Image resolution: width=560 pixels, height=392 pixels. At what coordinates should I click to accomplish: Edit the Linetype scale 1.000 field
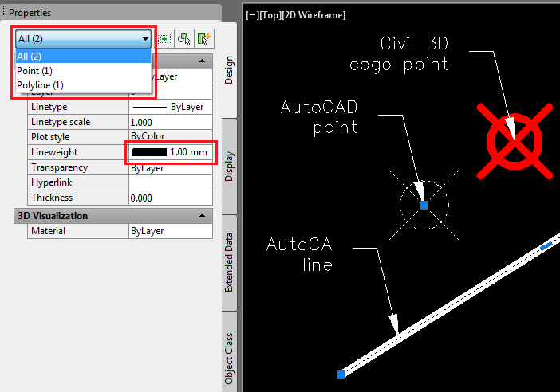pyautogui.click(x=171, y=122)
